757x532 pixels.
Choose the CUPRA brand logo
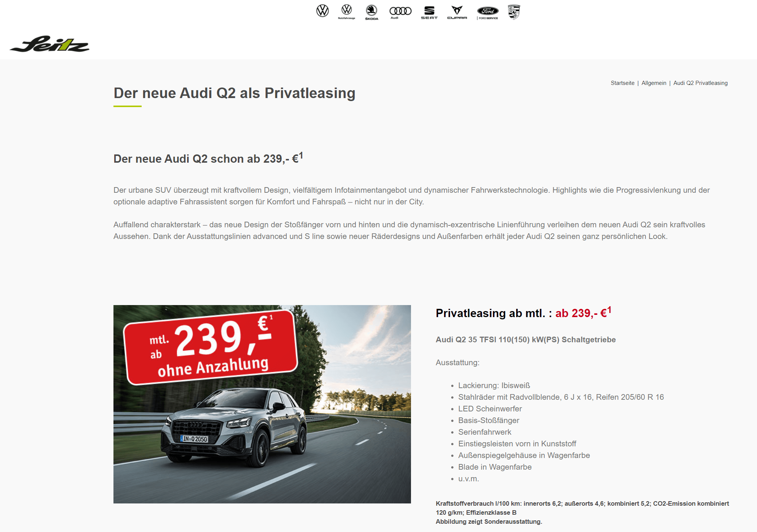tap(457, 12)
